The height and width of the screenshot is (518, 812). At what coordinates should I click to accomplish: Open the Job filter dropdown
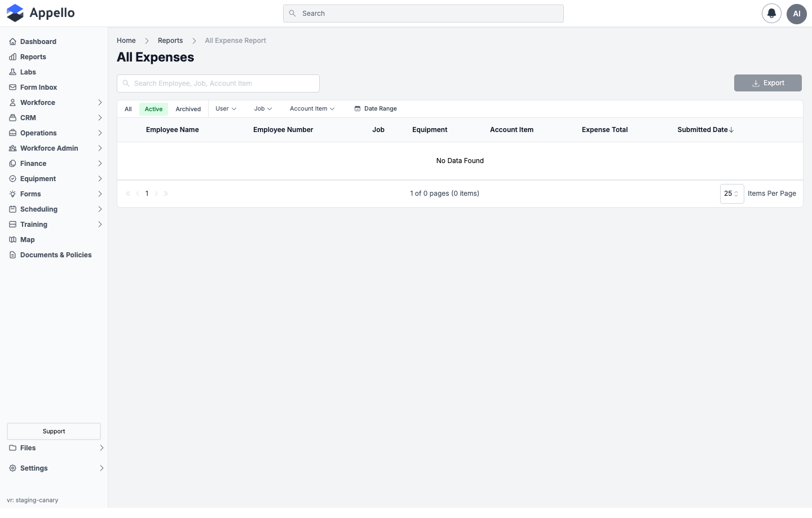[x=263, y=109]
